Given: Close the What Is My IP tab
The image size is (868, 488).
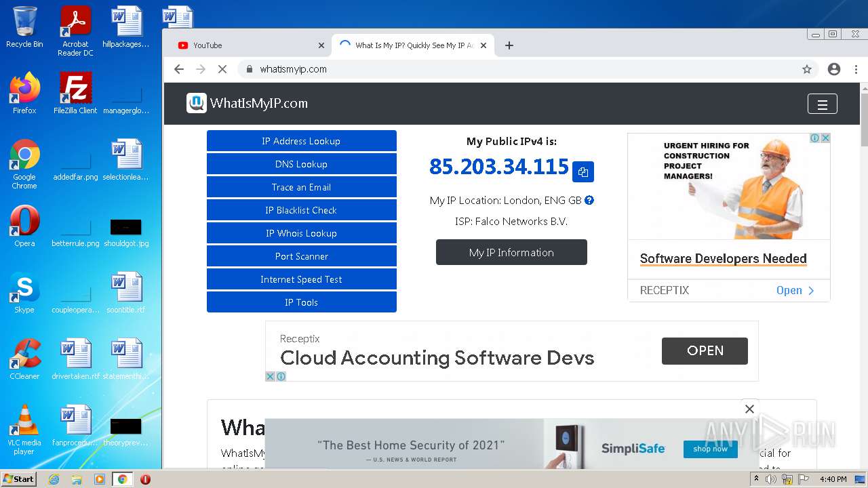Looking at the screenshot, I should 484,45.
